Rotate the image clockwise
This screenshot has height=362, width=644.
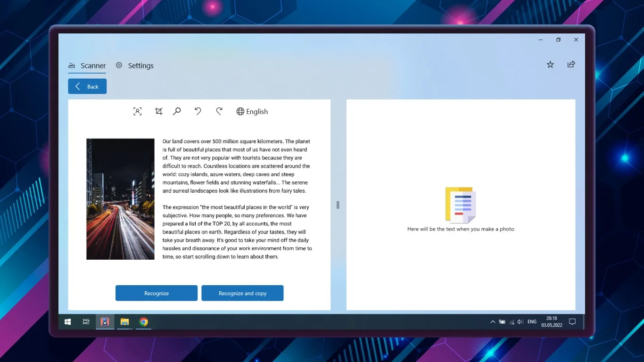pos(219,111)
